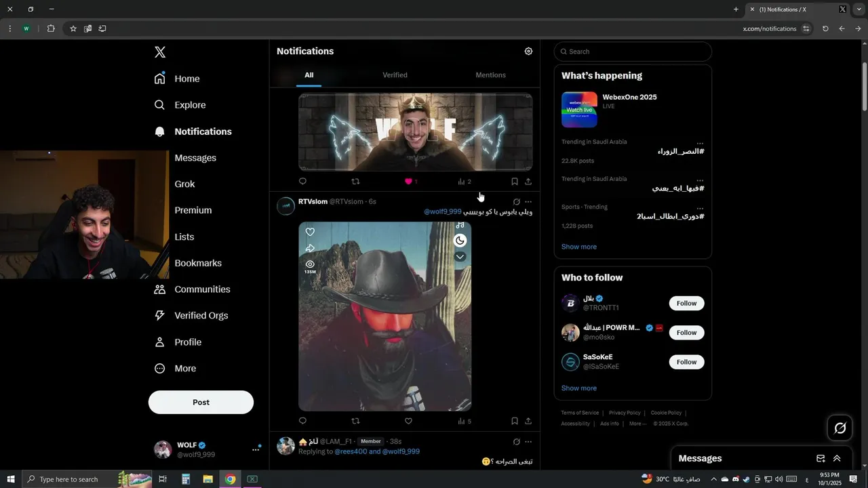
Task: Reload the page in the browser toolbar
Action: [825, 28]
